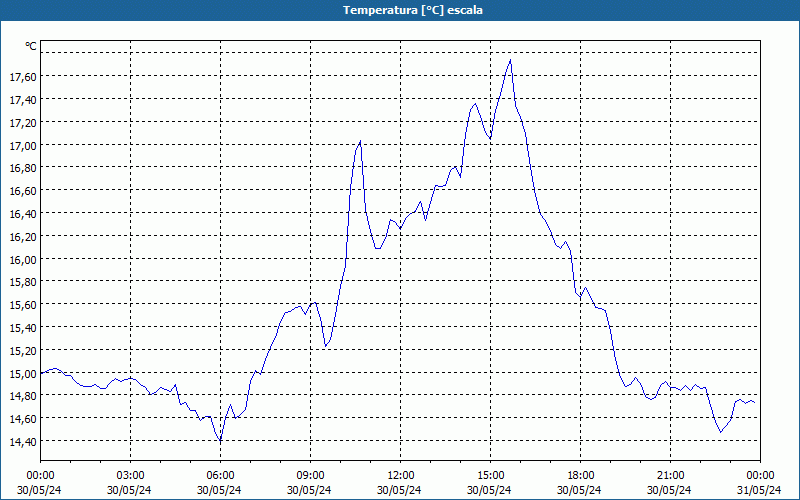Click the 16,40 scale value
Image resolution: width=800 pixels, height=500 pixels.
[23, 214]
